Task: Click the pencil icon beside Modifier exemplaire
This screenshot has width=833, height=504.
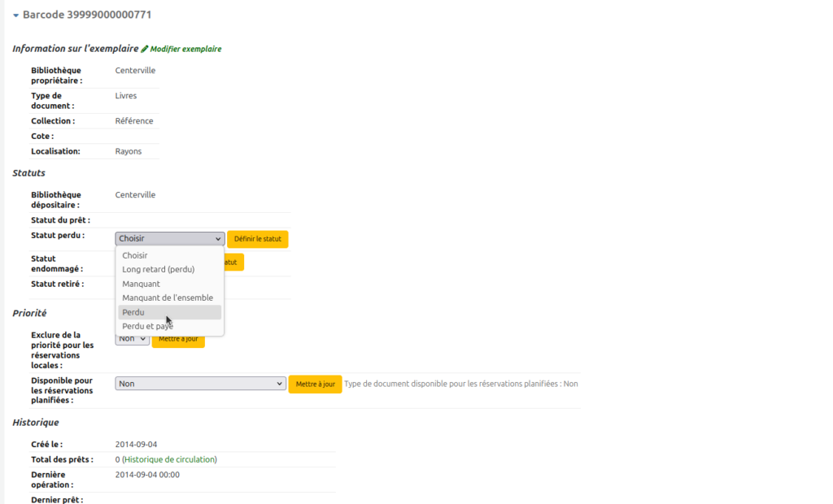Action: (145, 49)
